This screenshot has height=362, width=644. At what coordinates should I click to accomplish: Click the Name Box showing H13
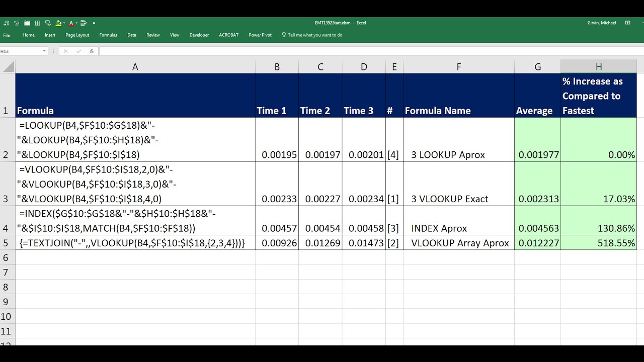point(21,51)
